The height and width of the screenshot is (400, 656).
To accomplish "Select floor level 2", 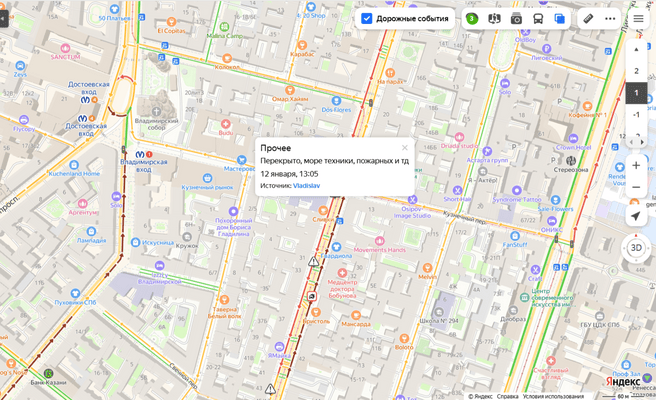I will [x=636, y=71].
